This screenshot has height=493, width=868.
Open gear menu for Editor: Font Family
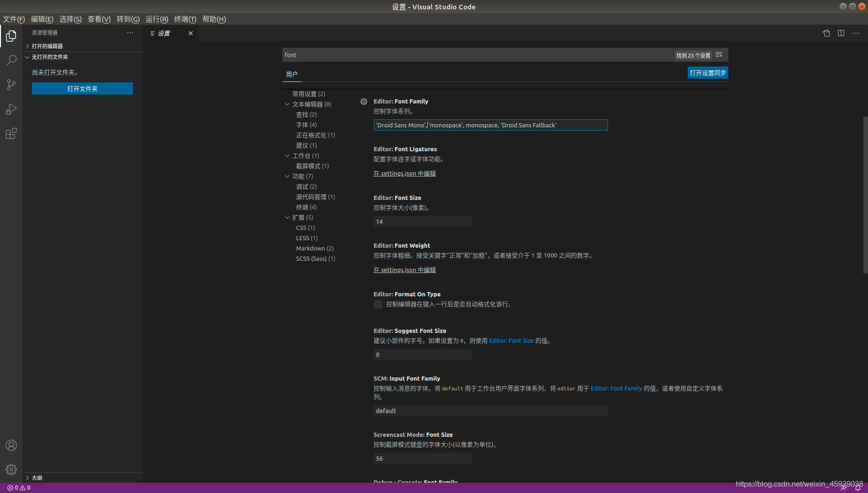364,102
